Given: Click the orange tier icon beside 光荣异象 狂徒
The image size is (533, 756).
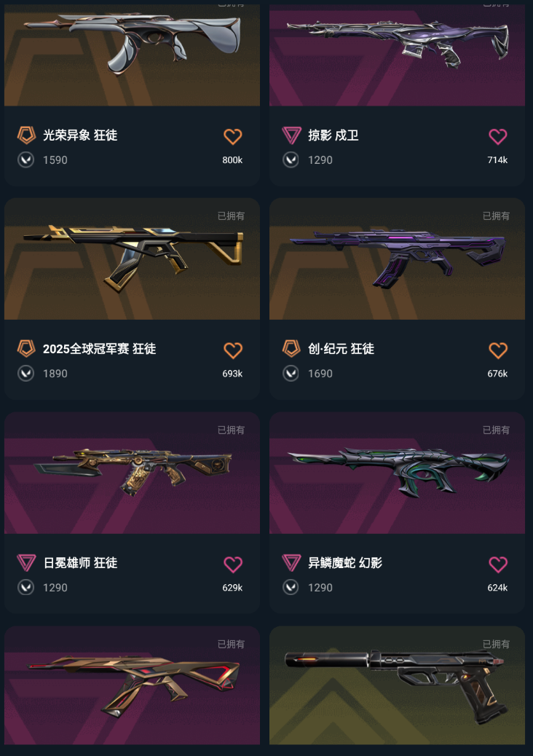Looking at the screenshot, I should click(x=26, y=135).
